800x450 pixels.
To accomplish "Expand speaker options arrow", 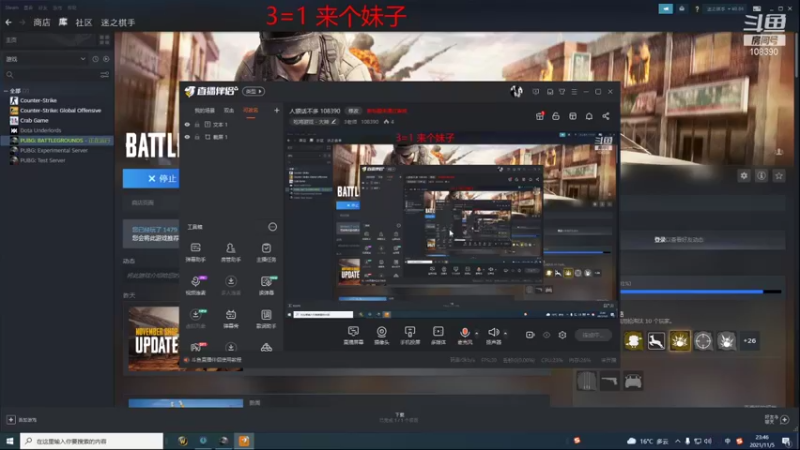I will pyautogui.click(x=505, y=334).
